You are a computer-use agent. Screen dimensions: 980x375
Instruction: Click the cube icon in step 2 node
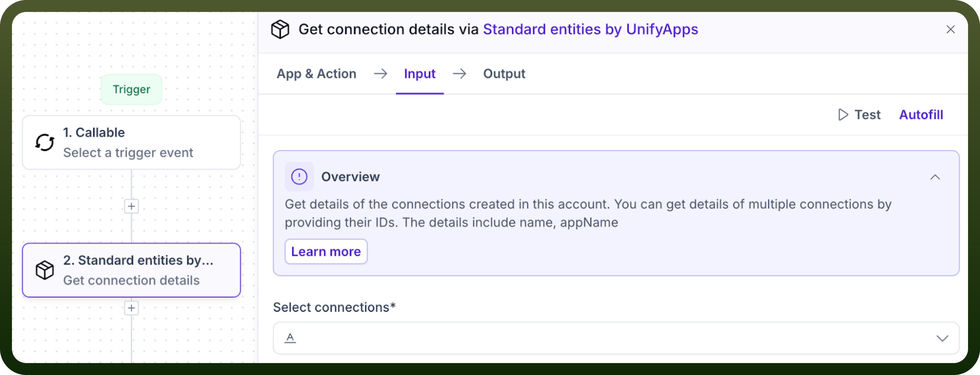[45, 270]
